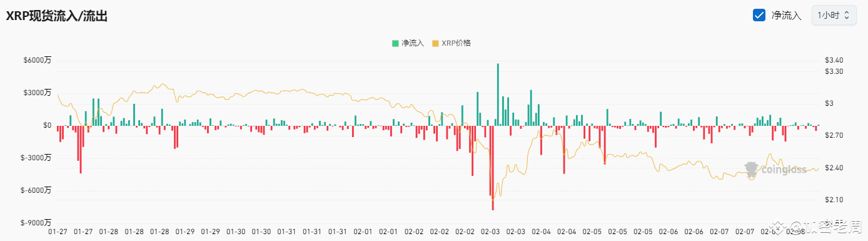Image resolution: width=868 pixels, height=241 pixels.
Task: Click the $2.70 price axis label
Action: tap(835, 135)
